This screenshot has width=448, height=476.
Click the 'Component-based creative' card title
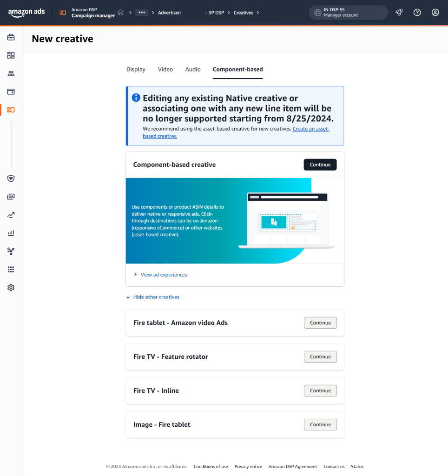175,165
